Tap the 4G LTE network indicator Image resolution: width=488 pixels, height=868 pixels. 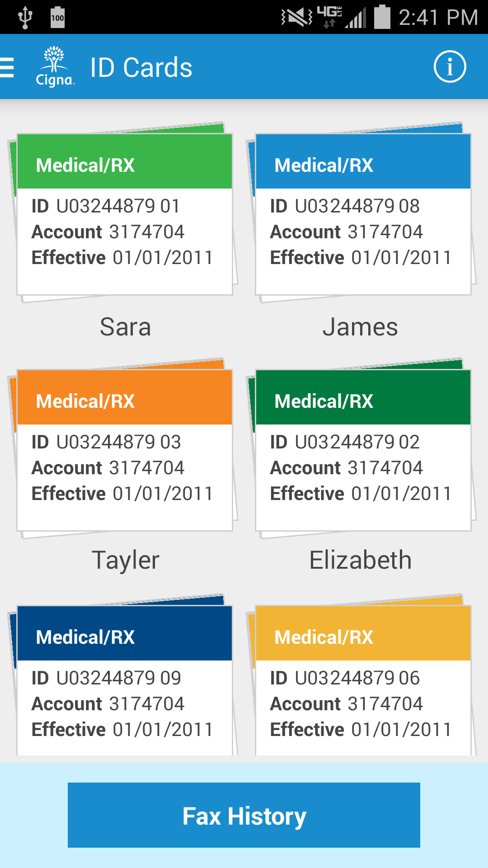(x=329, y=16)
